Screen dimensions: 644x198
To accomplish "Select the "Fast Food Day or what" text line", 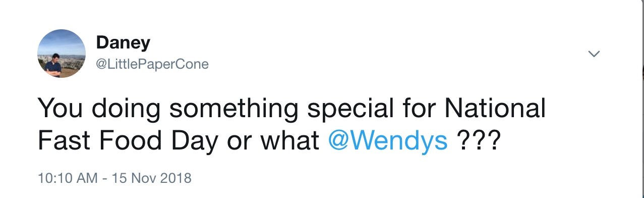I will point(179,141).
